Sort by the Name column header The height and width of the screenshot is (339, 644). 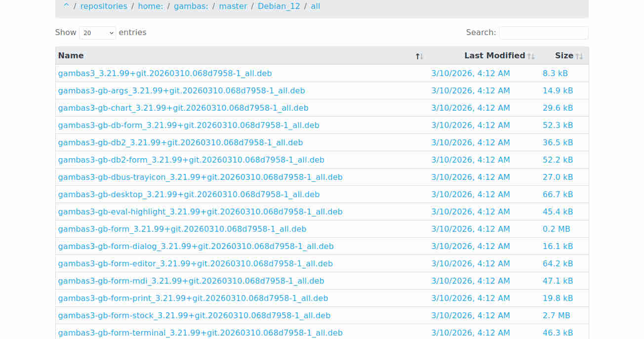click(71, 56)
